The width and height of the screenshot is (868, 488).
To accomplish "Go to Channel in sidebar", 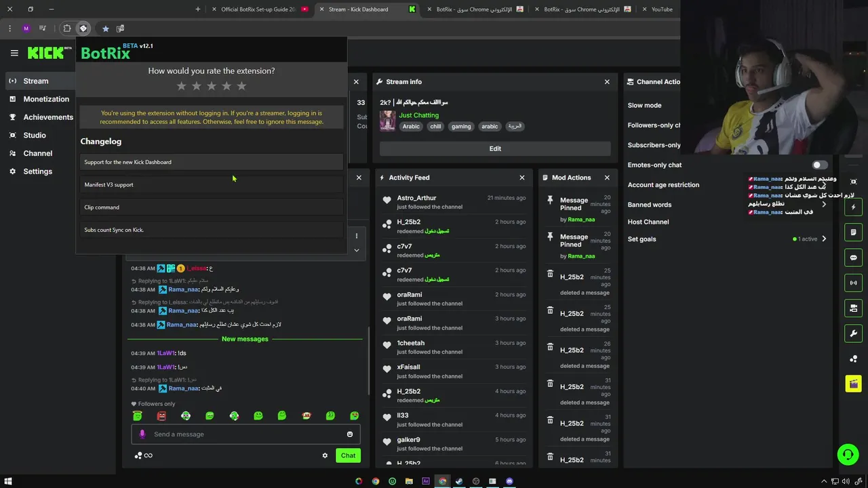I will pyautogui.click(x=38, y=153).
